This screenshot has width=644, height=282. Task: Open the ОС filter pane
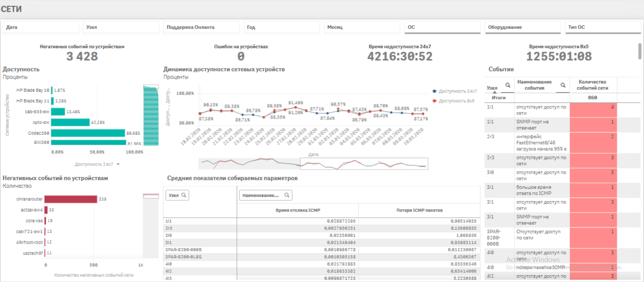pos(442,27)
